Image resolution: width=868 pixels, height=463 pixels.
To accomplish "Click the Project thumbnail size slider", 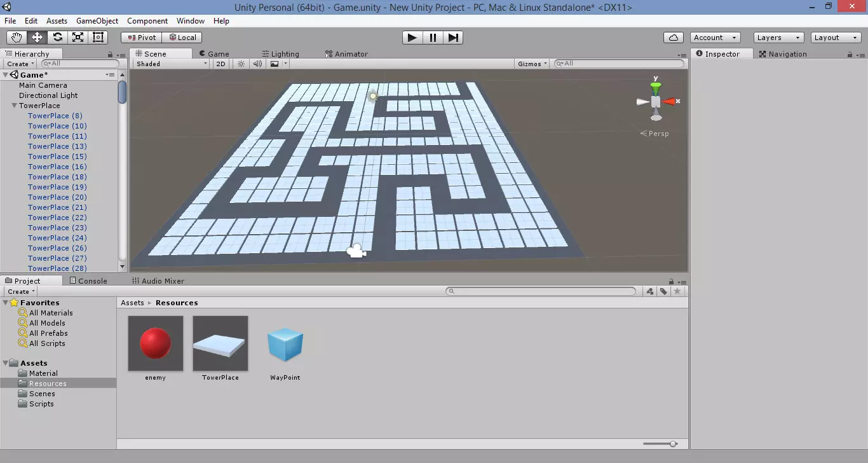I will pos(672,444).
